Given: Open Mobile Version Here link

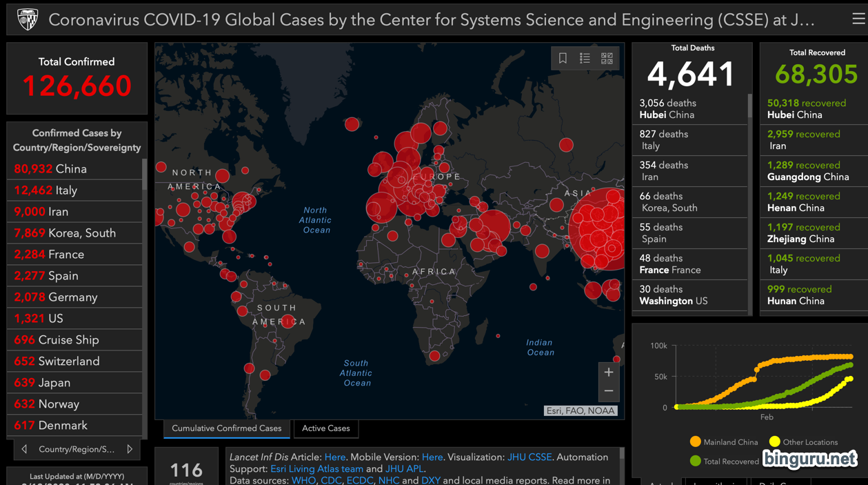Looking at the screenshot, I should [432, 457].
